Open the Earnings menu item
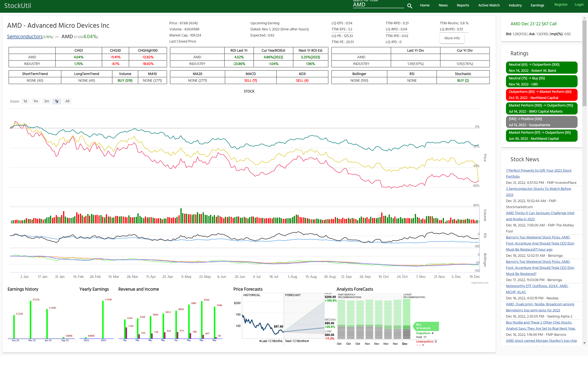 537,5
